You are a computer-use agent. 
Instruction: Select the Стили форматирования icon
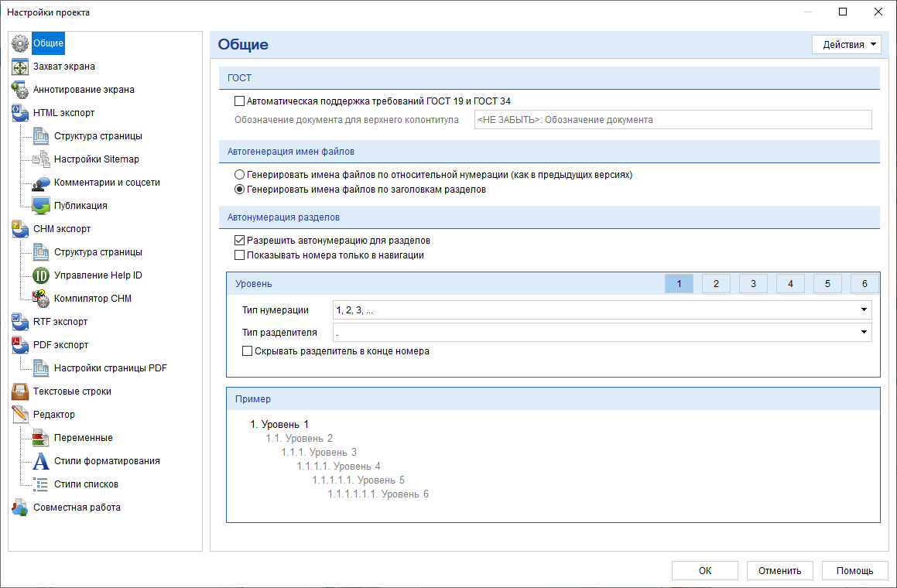tap(41, 461)
